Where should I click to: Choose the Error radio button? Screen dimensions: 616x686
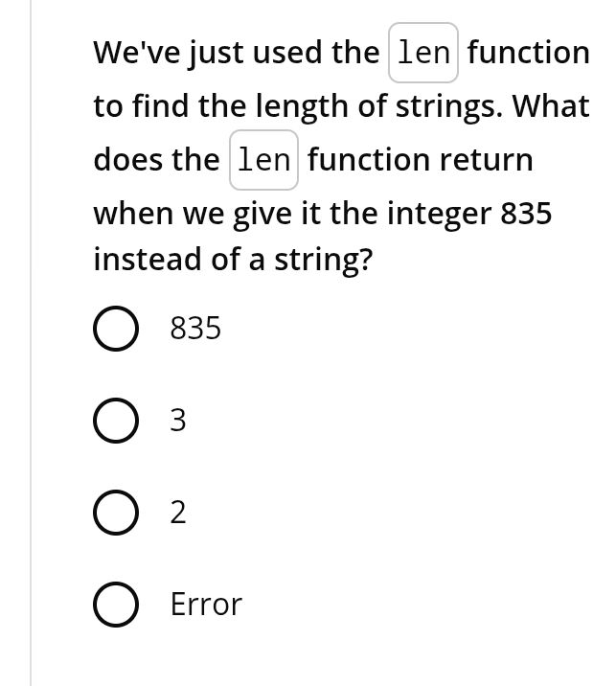tap(114, 606)
